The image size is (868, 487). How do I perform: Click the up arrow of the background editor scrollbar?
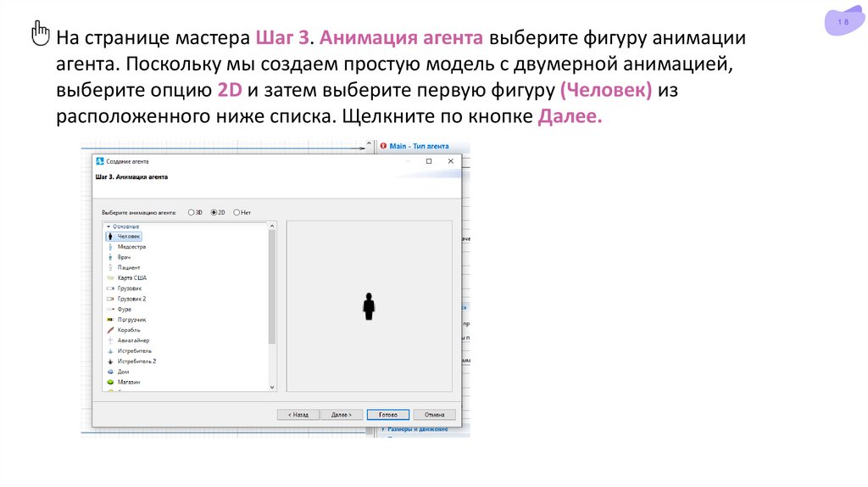click(x=369, y=144)
